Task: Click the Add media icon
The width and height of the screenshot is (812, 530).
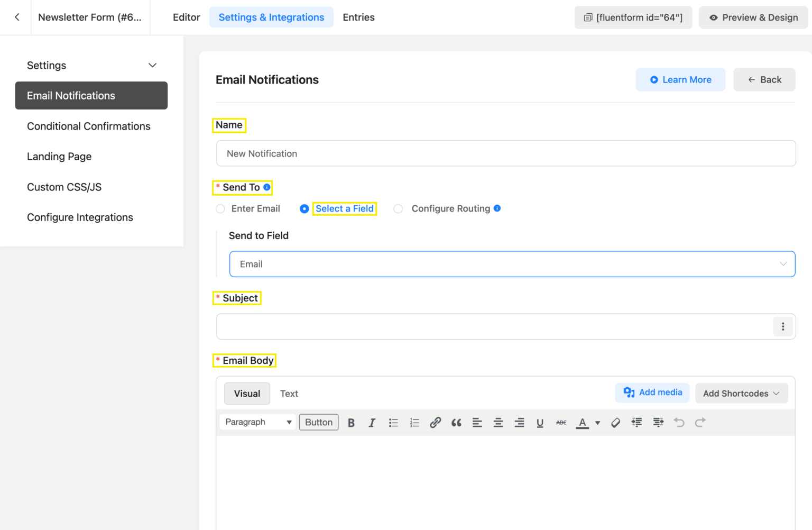Action: coord(629,392)
